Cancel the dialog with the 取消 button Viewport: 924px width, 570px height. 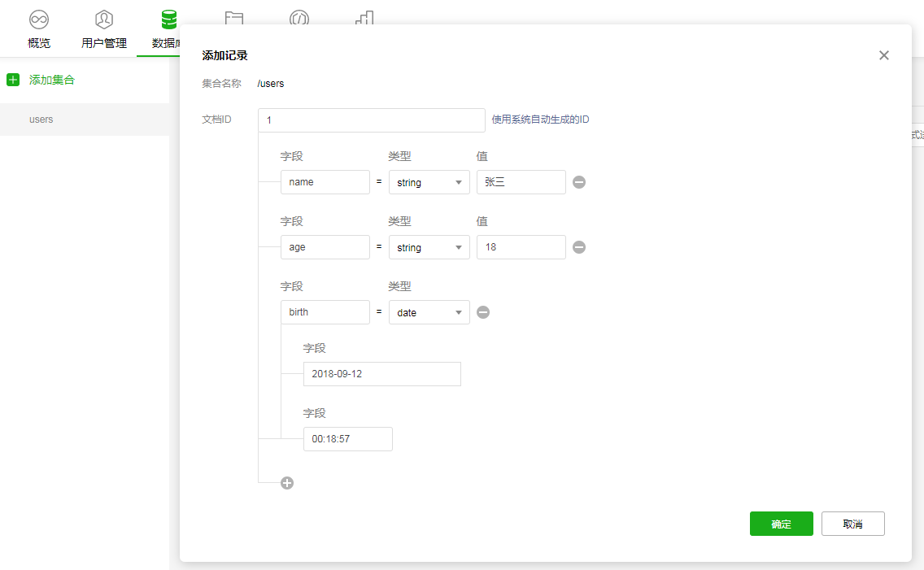852,524
